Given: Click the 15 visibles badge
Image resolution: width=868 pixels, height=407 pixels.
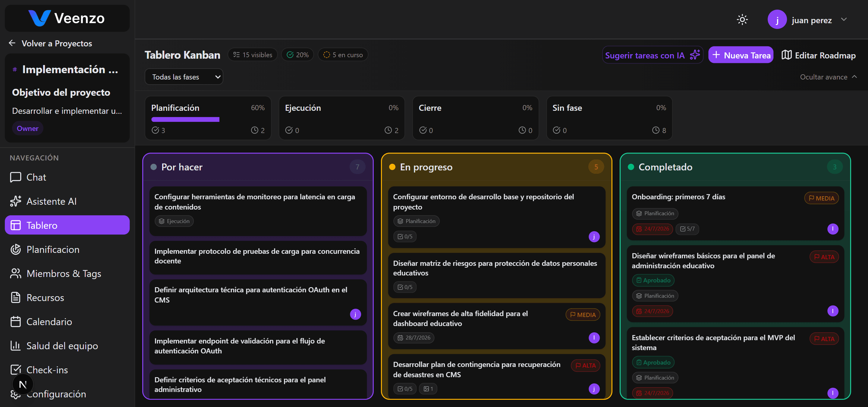Looking at the screenshot, I should pyautogui.click(x=252, y=54).
